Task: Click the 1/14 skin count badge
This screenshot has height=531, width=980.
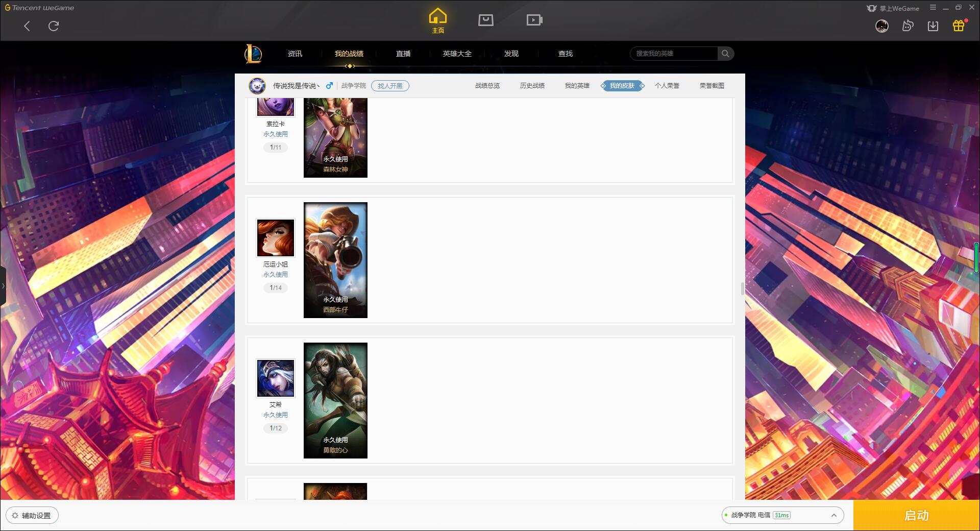Action: 276,288
